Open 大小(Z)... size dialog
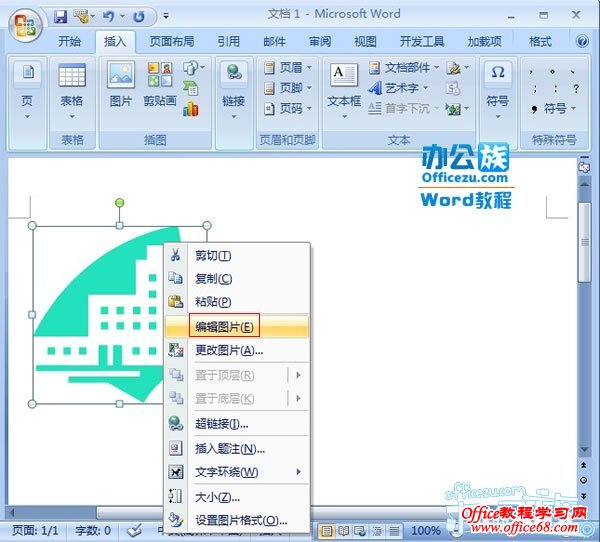The height and width of the screenshot is (542, 600). point(236,497)
